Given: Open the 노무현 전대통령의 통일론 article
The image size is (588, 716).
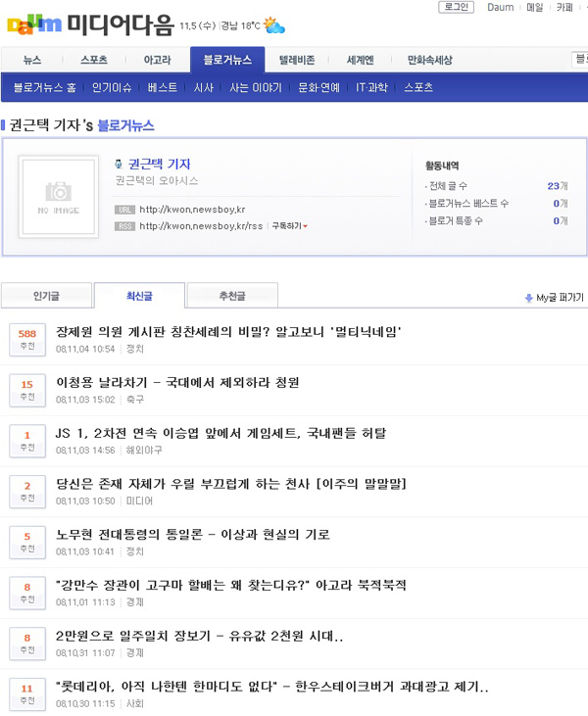Looking at the screenshot, I should coord(193,535).
